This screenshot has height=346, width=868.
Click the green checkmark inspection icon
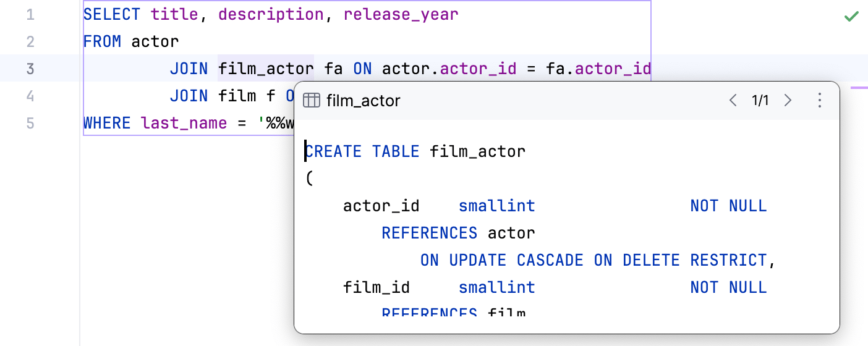tap(851, 17)
